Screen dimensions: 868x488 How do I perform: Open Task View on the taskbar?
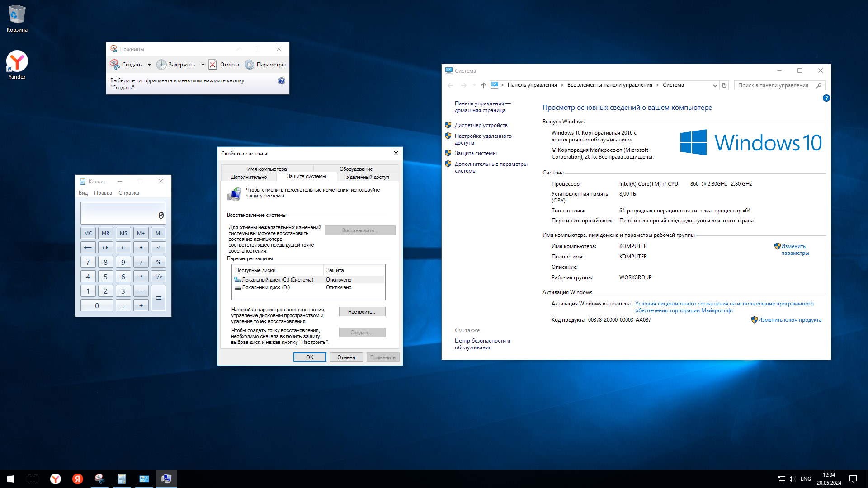[33, 479]
